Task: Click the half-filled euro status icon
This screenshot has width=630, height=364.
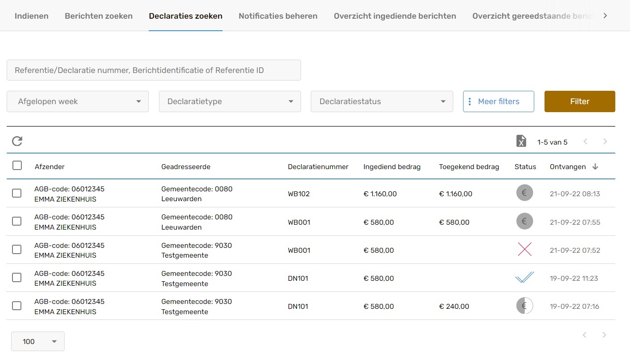Action: pyautogui.click(x=524, y=306)
